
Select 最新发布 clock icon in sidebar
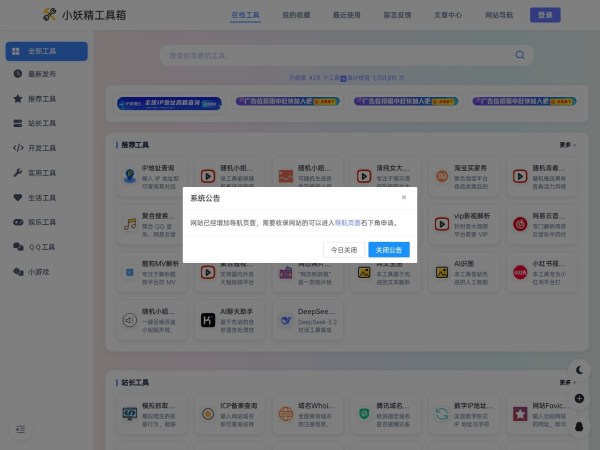[x=18, y=74]
